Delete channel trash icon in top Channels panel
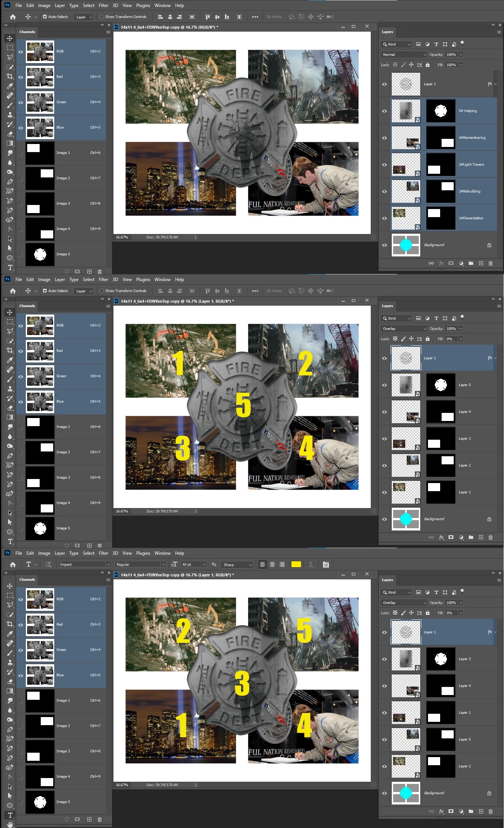The width and height of the screenshot is (504, 828). pyautogui.click(x=99, y=271)
